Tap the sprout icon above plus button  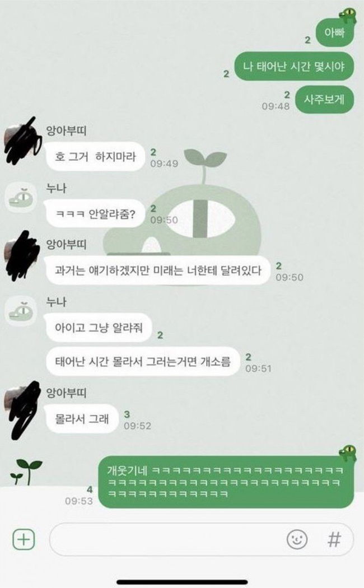(26, 472)
